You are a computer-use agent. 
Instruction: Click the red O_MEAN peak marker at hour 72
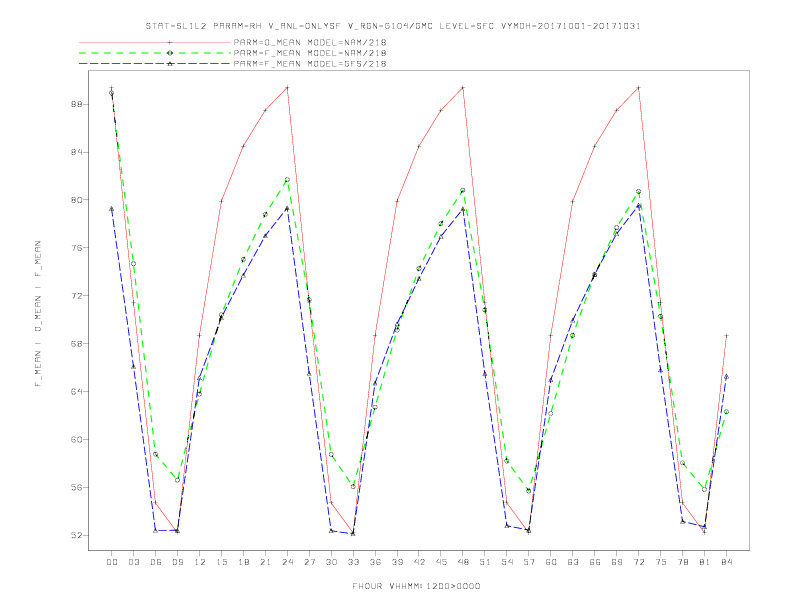(638, 88)
